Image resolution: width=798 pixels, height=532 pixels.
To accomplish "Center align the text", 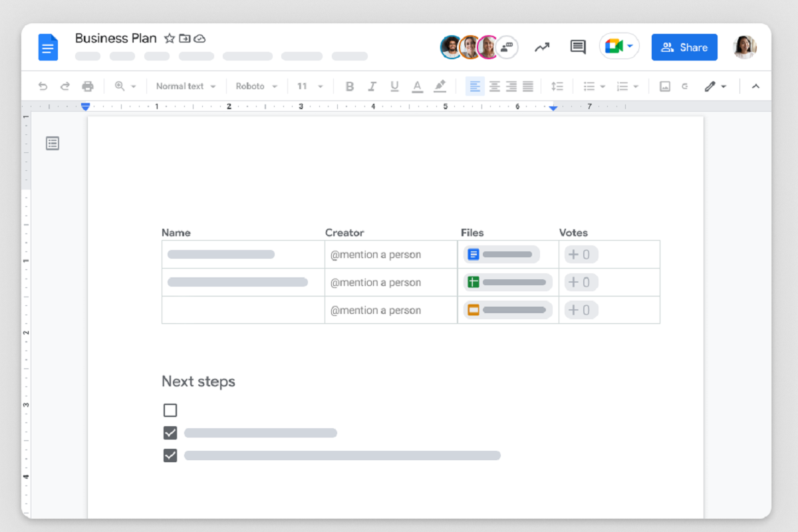I will click(x=495, y=86).
